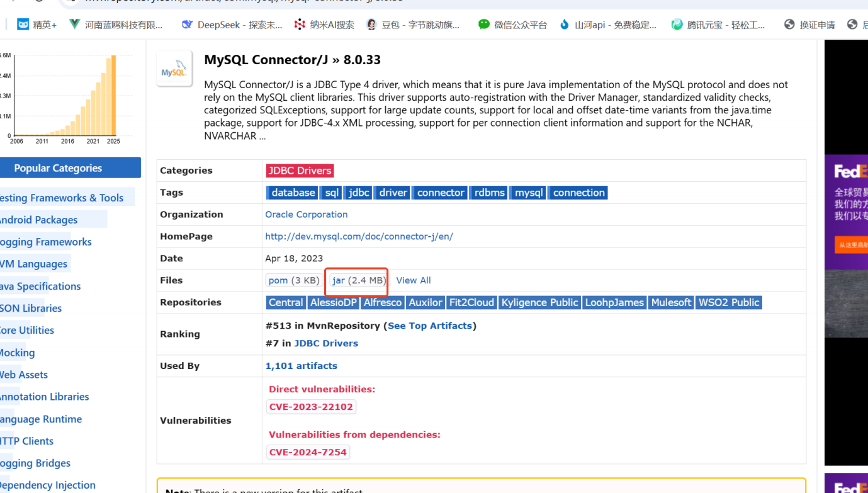Open HTTP Clients category
Viewport: 868px width, 493px height.
[x=26, y=441]
